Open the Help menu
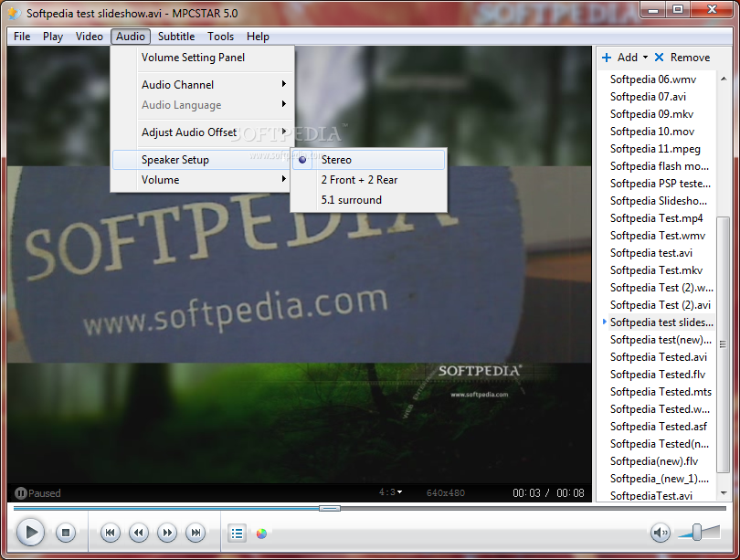The width and height of the screenshot is (740, 560). [x=258, y=37]
